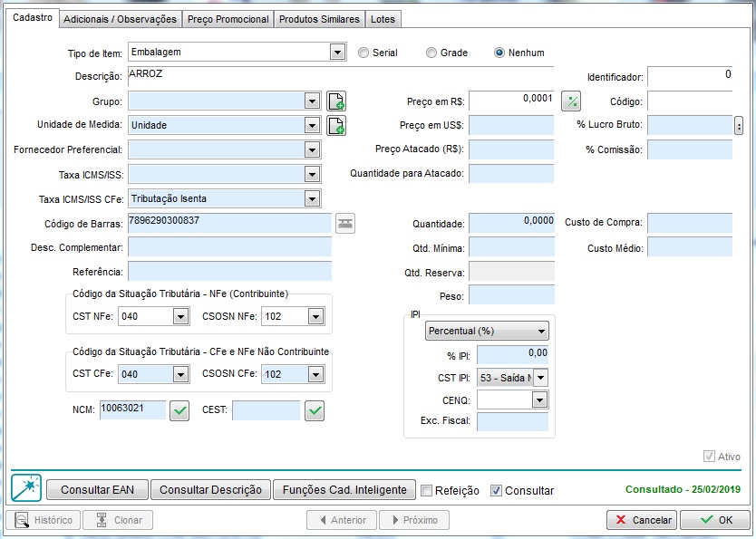756x539 pixels.
Task: Select the Grade radio option
Action: coord(431,53)
